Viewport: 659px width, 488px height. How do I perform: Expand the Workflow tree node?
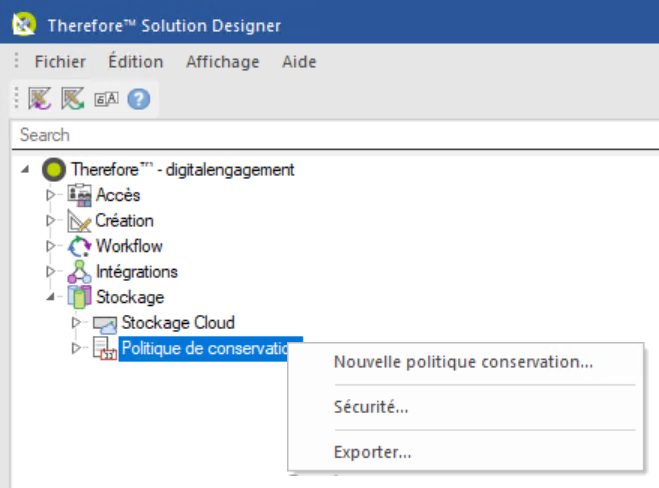tap(50, 246)
